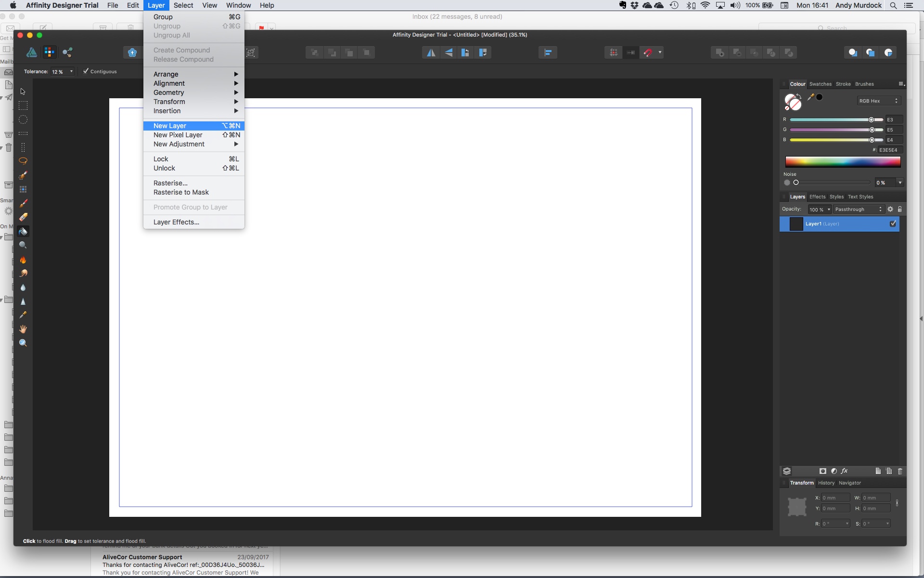
Task: Select the Flood Fill bucket tool
Action: click(23, 231)
